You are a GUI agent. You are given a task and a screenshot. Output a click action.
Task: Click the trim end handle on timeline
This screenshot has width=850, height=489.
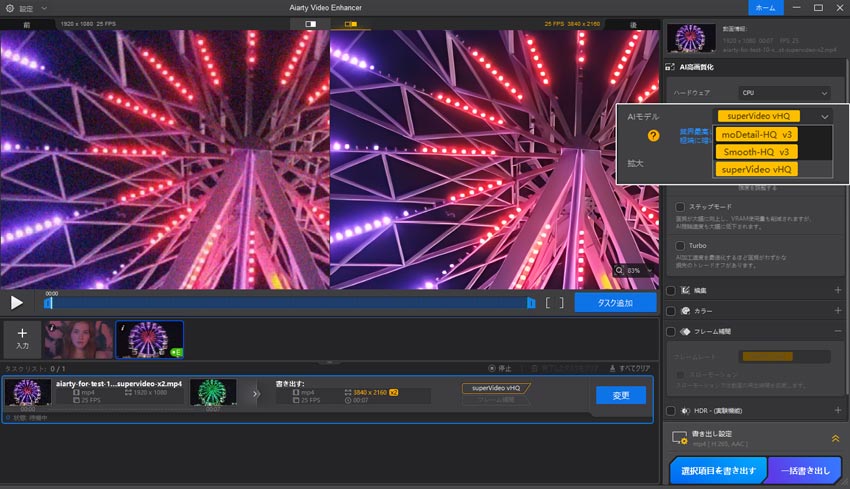(531, 303)
